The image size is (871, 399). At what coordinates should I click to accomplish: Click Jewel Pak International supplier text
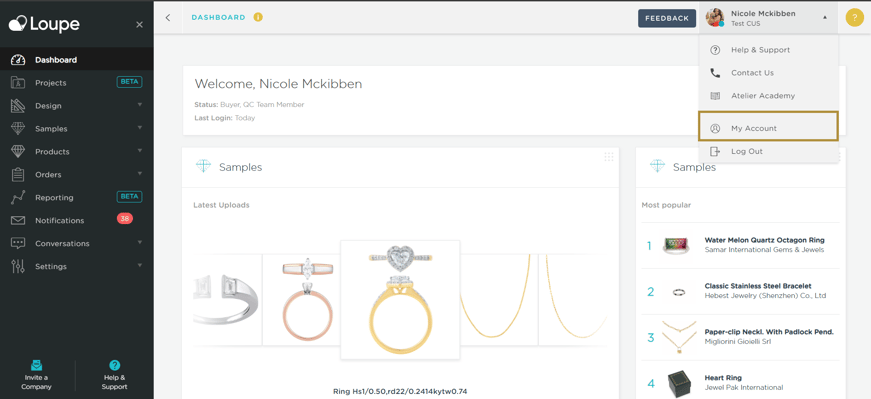point(744,387)
